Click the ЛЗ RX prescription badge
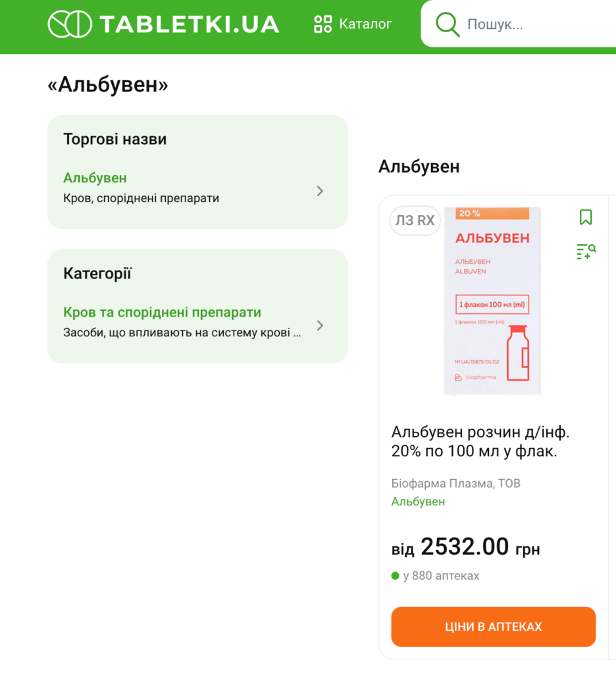This screenshot has width=616, height=674. coord(415,220)
